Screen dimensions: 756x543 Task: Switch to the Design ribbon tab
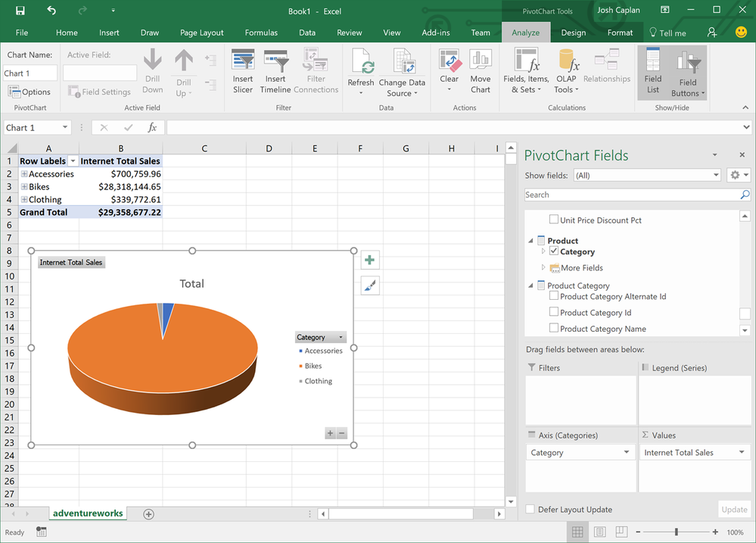[x=573, y=33]
